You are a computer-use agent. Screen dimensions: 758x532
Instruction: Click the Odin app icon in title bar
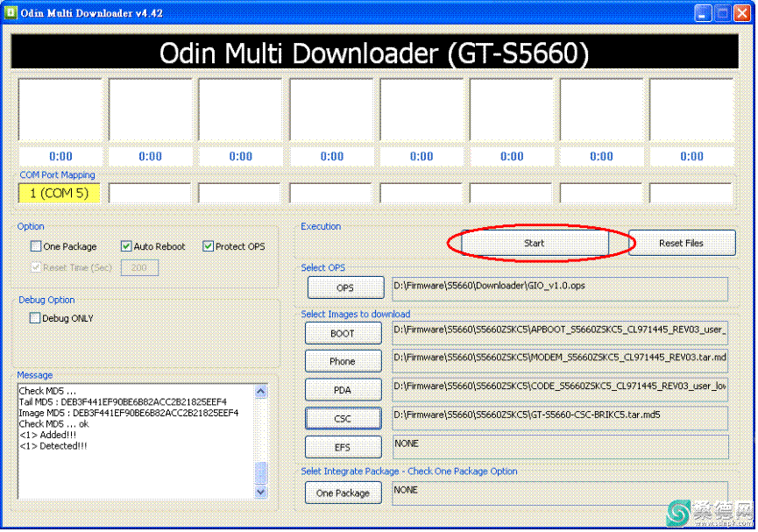pos(11,12)
